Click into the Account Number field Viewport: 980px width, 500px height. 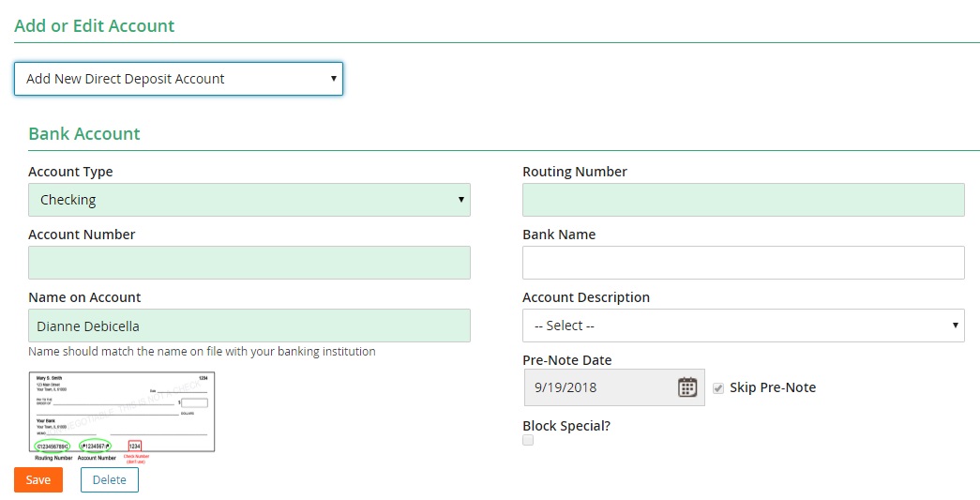249,263
